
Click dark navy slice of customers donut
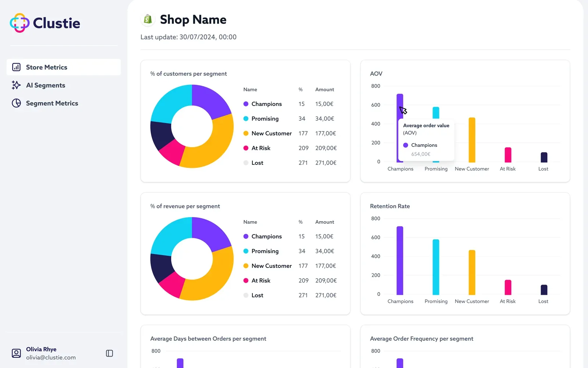point(161,135)
